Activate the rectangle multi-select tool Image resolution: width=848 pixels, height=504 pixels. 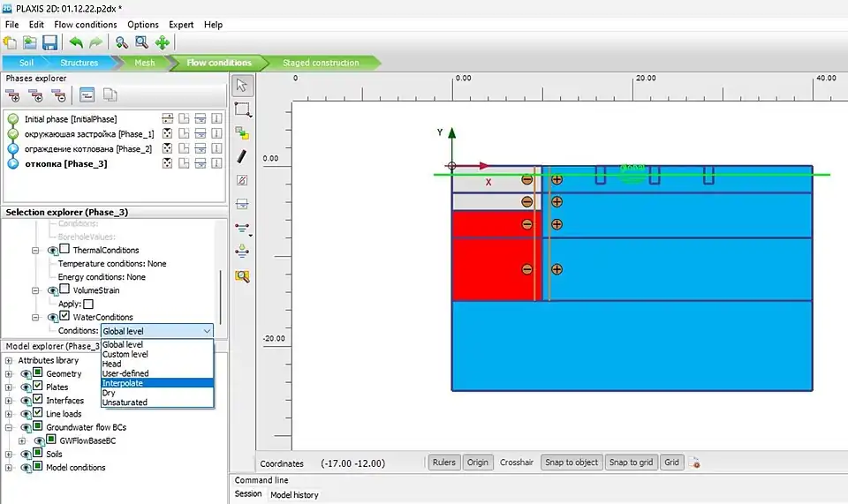[x=242, y=109]
